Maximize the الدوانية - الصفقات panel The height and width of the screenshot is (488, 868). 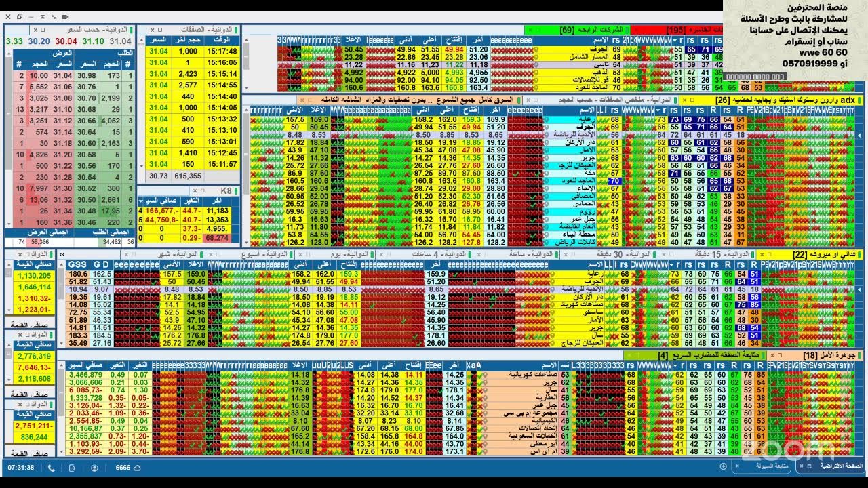pos(161,30)
